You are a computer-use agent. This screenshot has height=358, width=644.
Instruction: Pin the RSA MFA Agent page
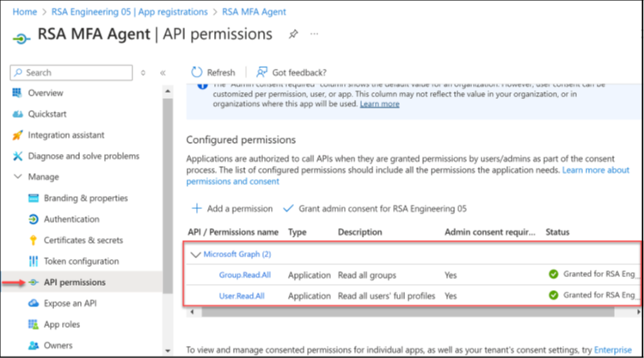(x=292, y=34)
